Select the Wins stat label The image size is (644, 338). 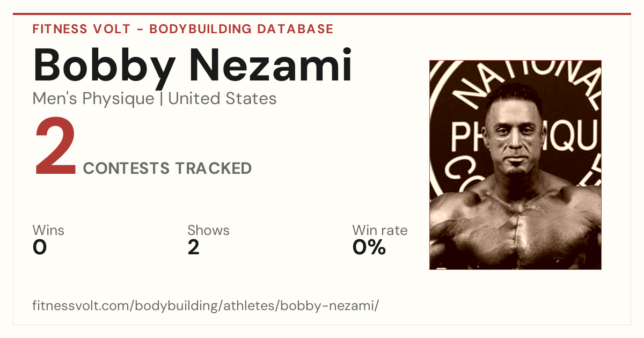tap(48, 231)
